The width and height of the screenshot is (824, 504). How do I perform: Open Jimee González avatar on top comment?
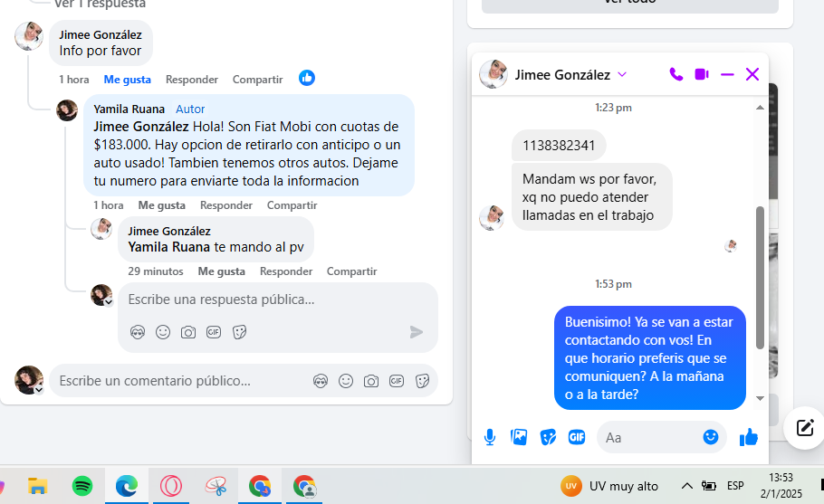point(29,36)
